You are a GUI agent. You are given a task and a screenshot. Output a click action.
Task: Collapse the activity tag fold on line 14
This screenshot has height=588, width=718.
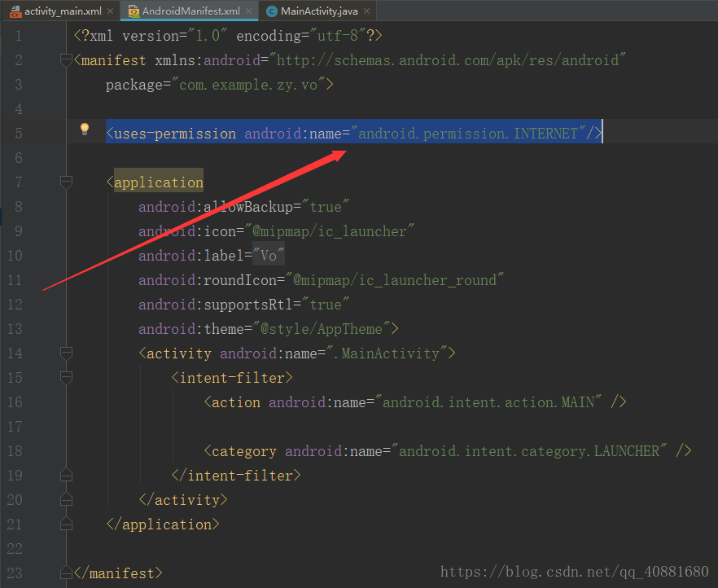point(66,353)
